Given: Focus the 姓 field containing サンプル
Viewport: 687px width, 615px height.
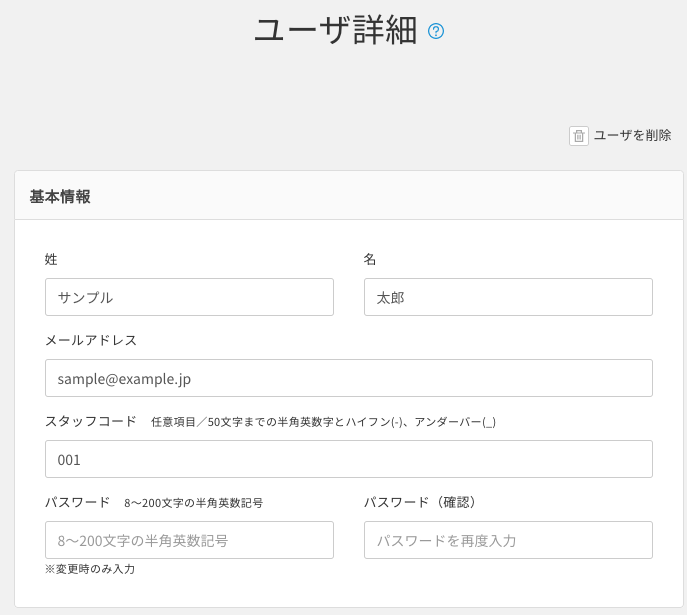Looking at the screenshot, I should tap(189, 297).
